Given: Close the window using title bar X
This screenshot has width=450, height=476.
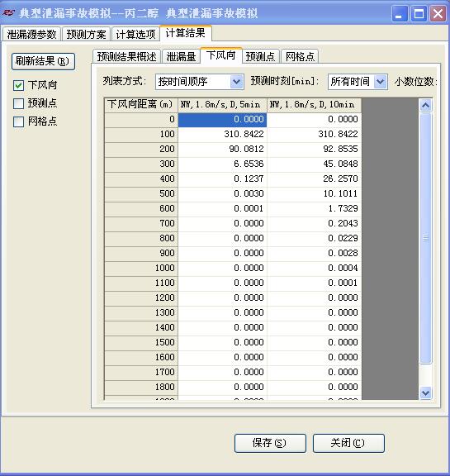Looking at the screenshot, I should pos(438,14).
